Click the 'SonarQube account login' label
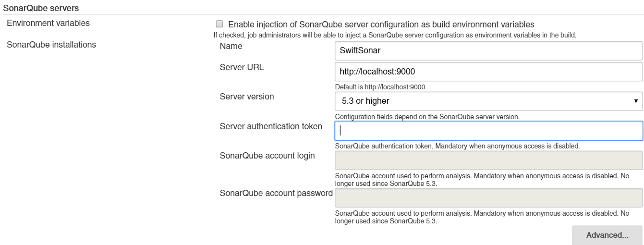Screen dimensions: 644x245 tap(267, 156)
